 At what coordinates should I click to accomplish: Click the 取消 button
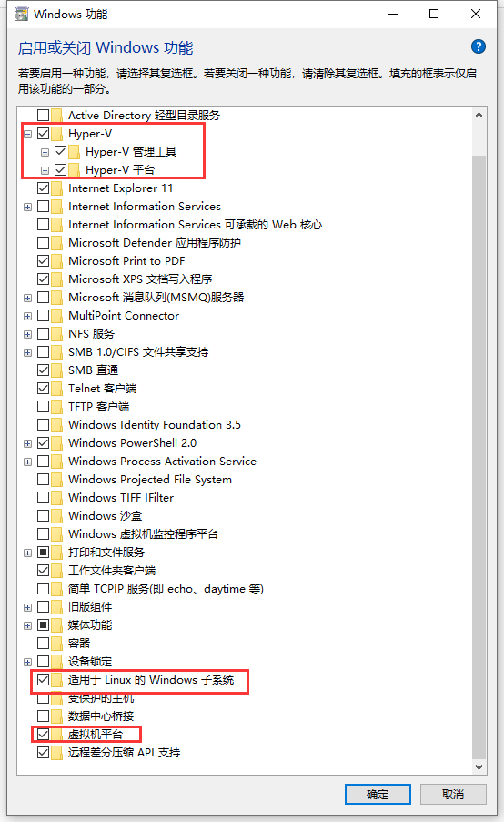point(453,794)
